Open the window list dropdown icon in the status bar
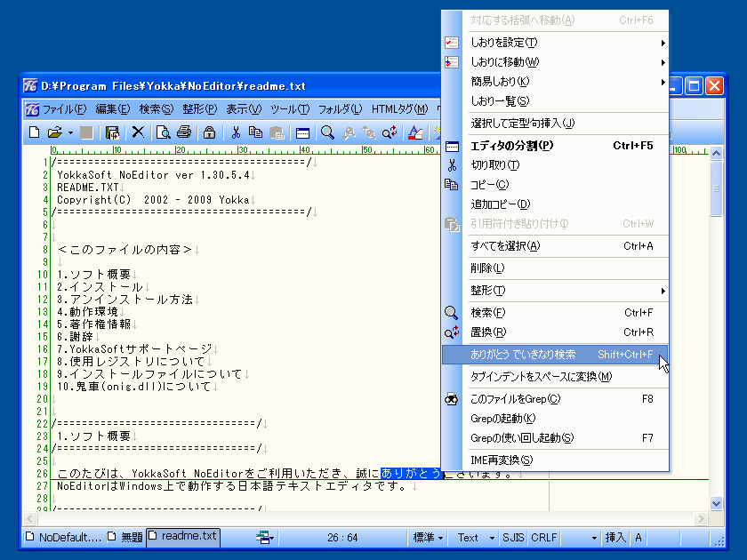 [x=264, y=538]
